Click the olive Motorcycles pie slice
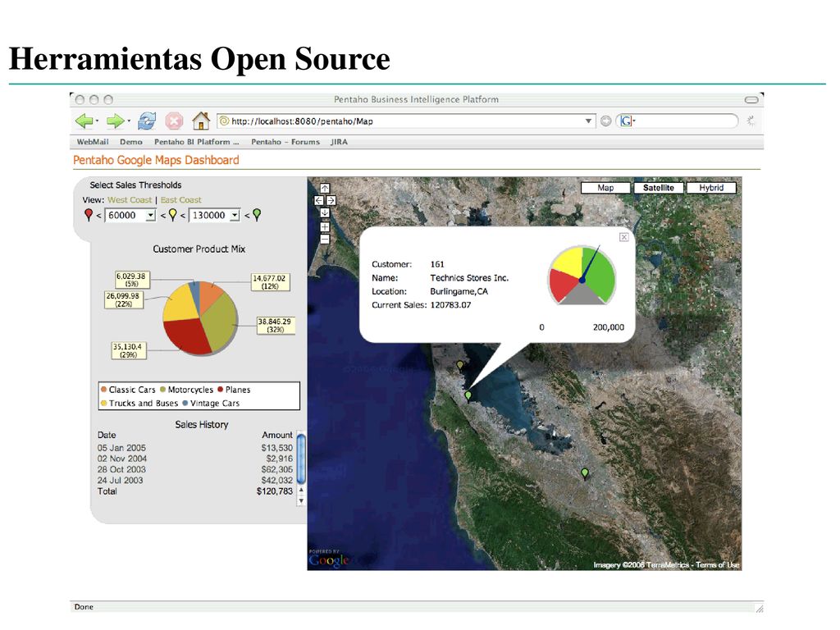The image size is (840, 630). tap(220, 323)
